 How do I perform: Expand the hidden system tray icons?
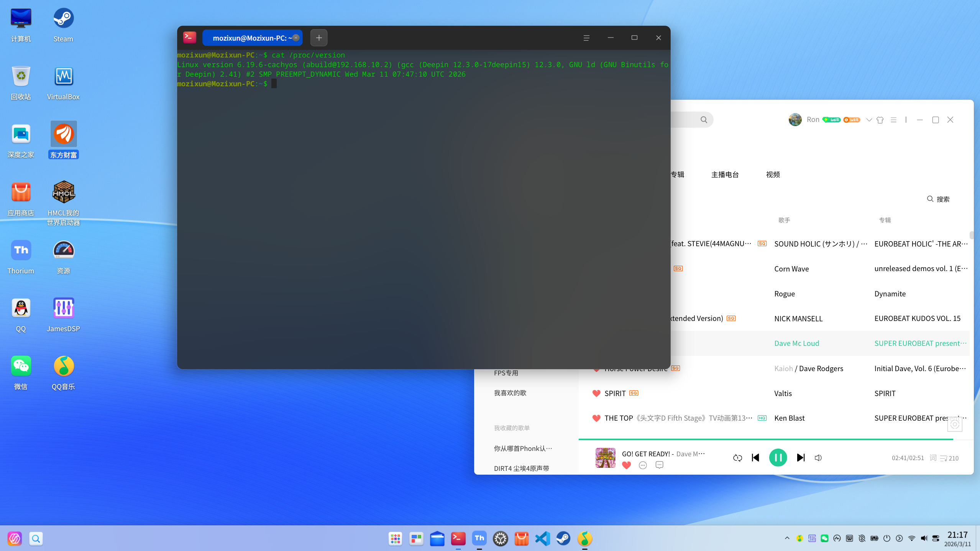click(x=787, y=538)
